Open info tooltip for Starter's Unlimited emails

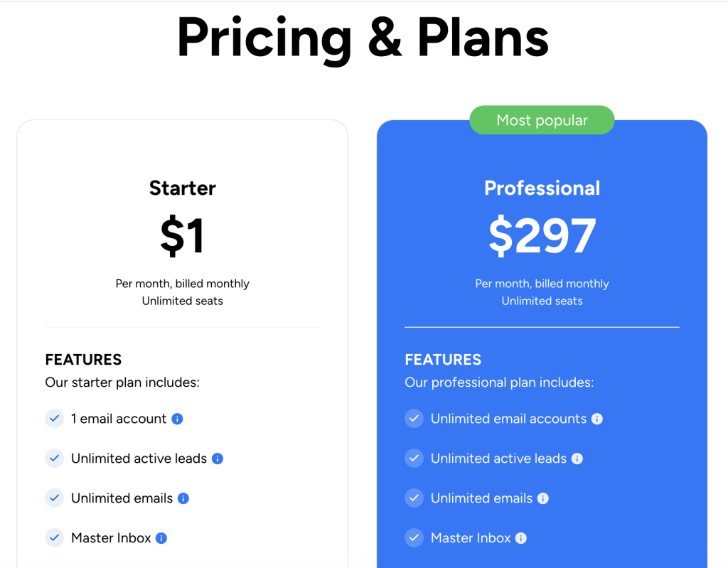tap(182, 498)
